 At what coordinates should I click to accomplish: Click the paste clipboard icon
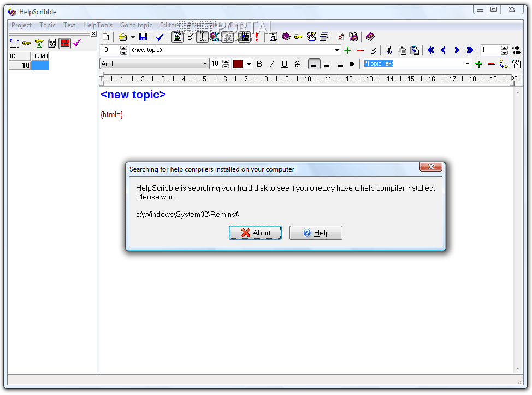(x=415, y=51)
